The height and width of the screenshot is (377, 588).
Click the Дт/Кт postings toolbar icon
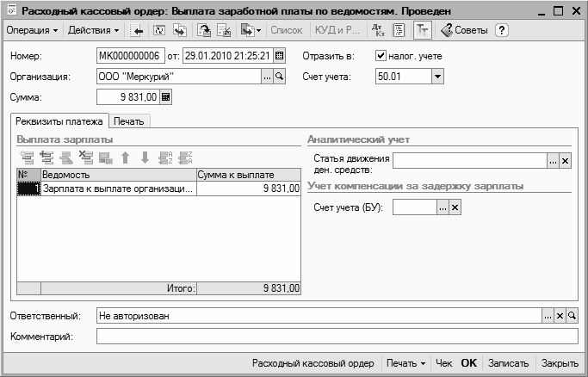click(x=378, y=30)
